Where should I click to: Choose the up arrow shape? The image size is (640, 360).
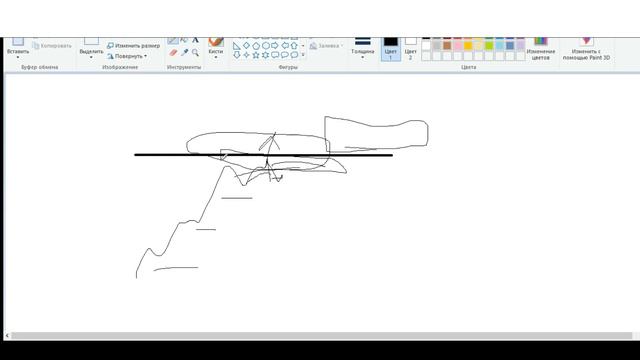(294, 46)
